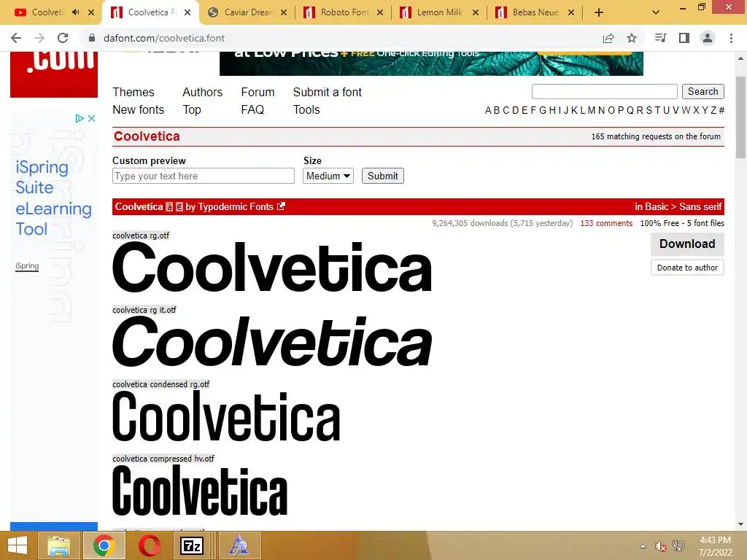
Task: Click the forward navigation arrow
Action: (x=39, y=38)
